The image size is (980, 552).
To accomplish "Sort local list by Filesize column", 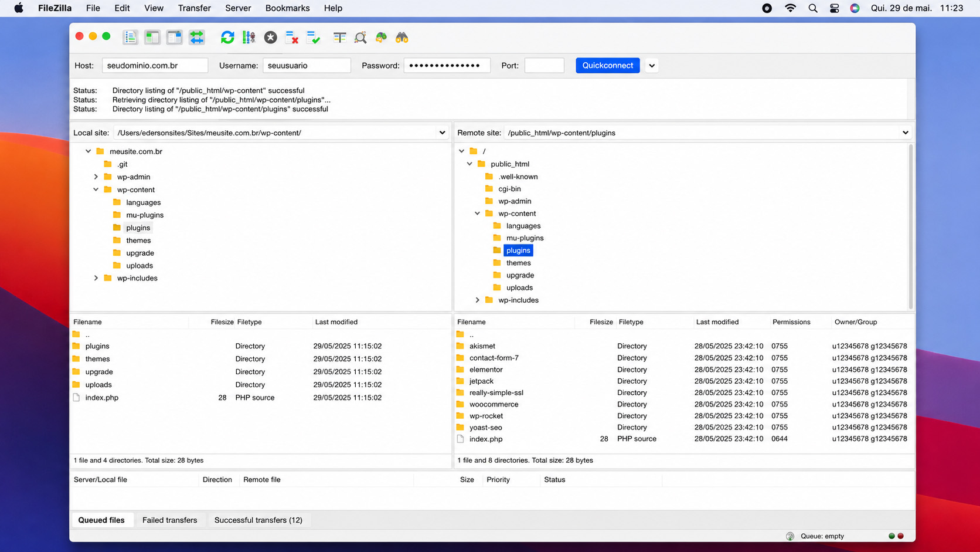I will pyautogui.click(x=222, y=322).
